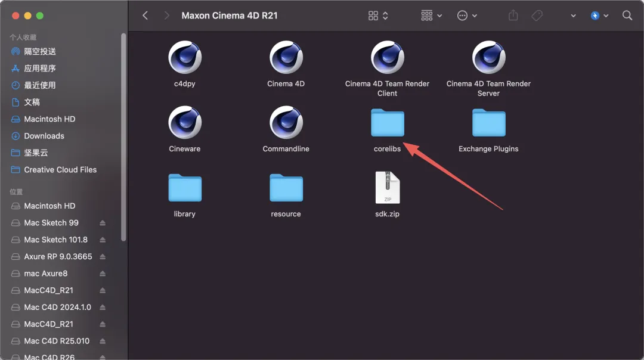644x360 pixels.
Task: Click the 位置 section header
Action: 16,192
